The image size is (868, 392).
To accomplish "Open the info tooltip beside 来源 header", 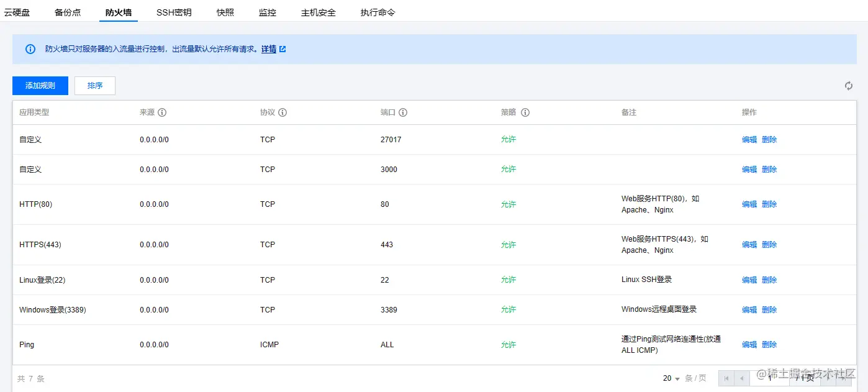I will click(x=162, y=112).
